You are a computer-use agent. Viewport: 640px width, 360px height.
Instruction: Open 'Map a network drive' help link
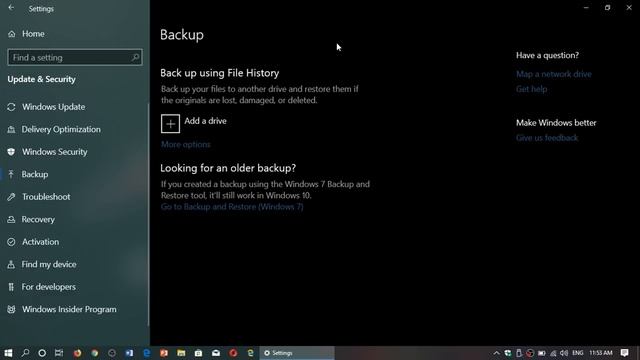pyautogui.click(x=553, y=74)
